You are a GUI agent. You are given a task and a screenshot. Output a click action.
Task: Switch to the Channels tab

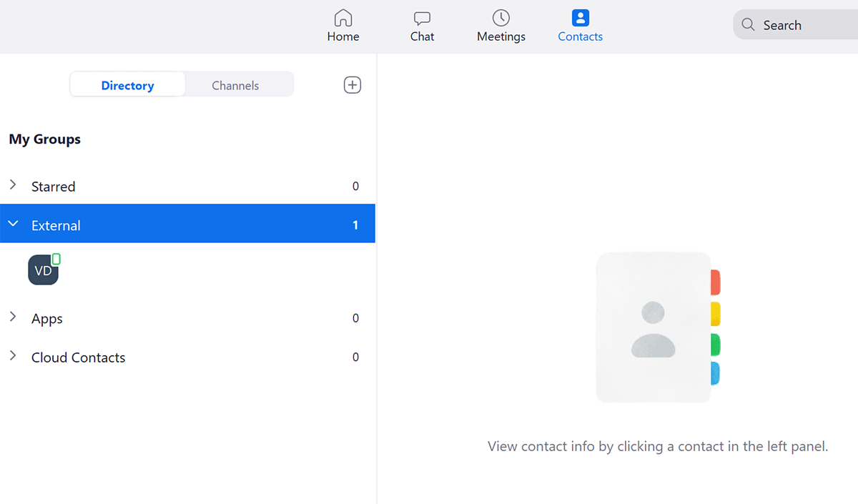coord(235,85)
